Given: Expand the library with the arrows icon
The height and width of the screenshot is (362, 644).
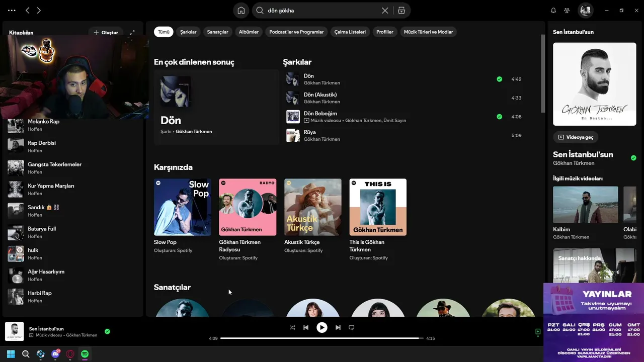Looking at the screenshot, I should coord(132,32).
